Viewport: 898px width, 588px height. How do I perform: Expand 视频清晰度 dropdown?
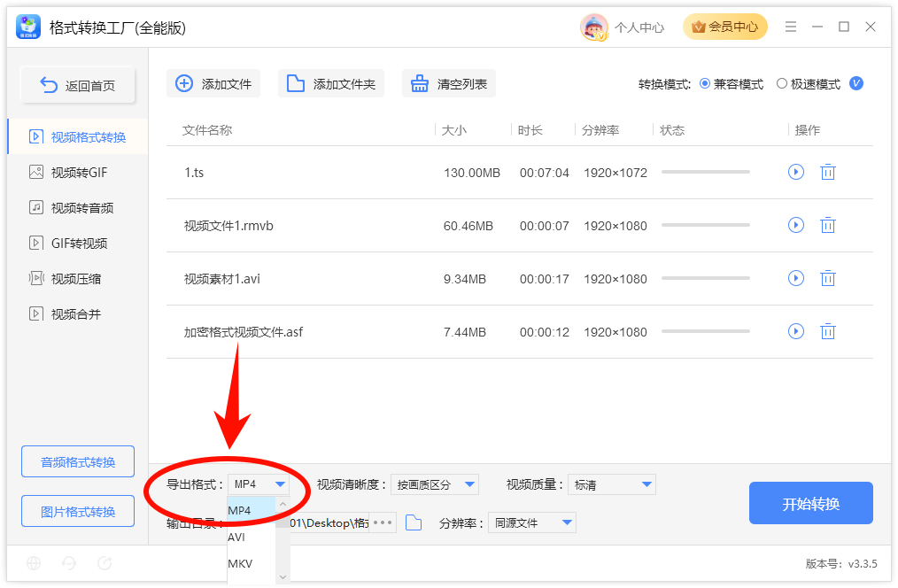pos(435,484)
